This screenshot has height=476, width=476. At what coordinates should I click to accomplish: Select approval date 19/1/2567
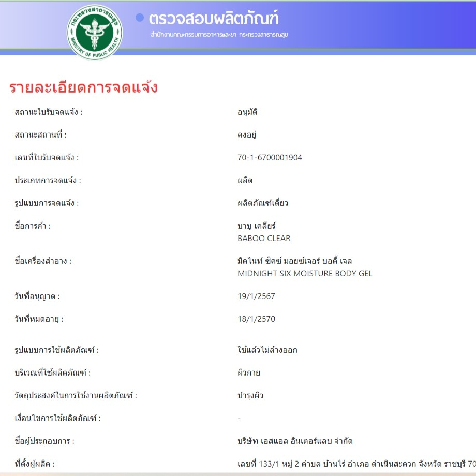(256, 296)
